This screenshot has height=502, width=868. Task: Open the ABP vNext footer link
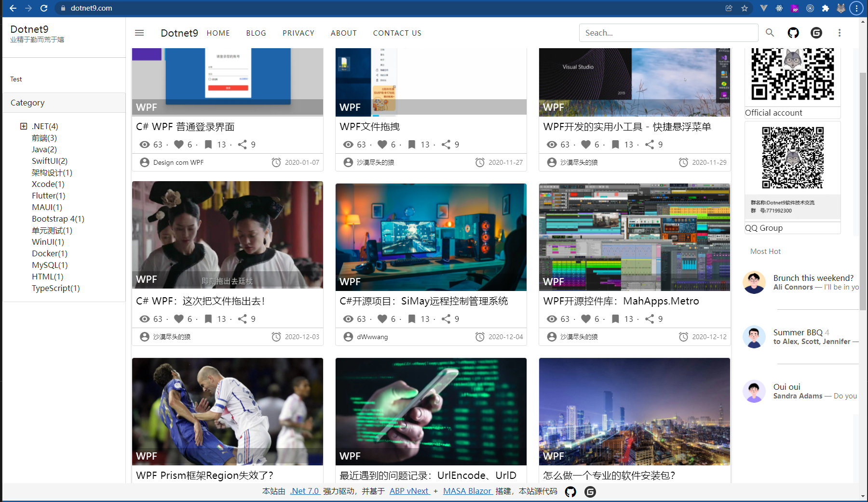click(x=409, y=491)
